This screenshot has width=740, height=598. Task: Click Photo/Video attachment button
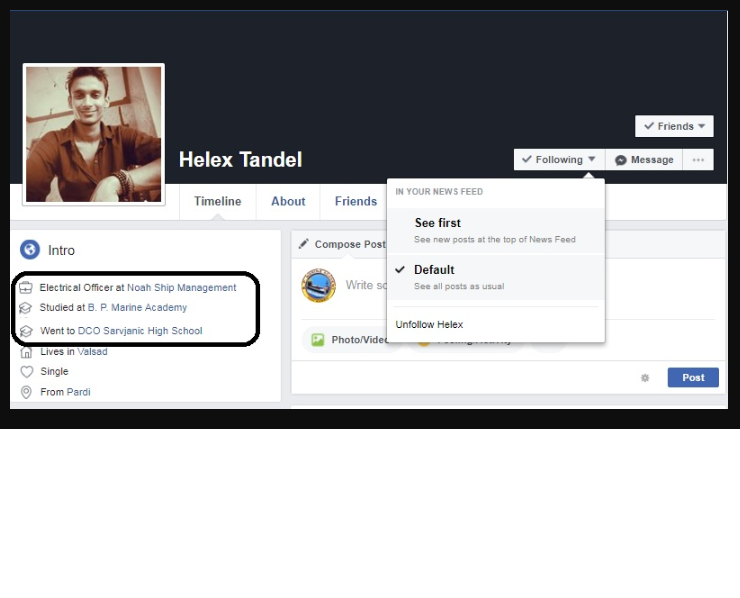click(348, 340)
